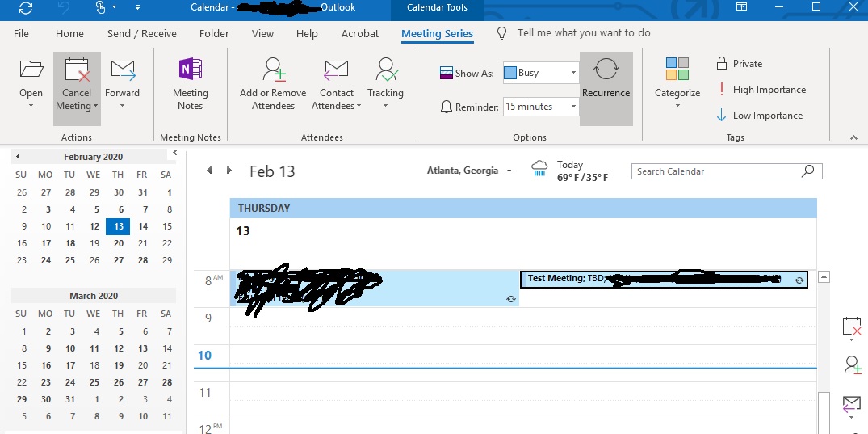868x434 pixels.
Task: Click the Today weather forecast text
Action: pos(582,171)
